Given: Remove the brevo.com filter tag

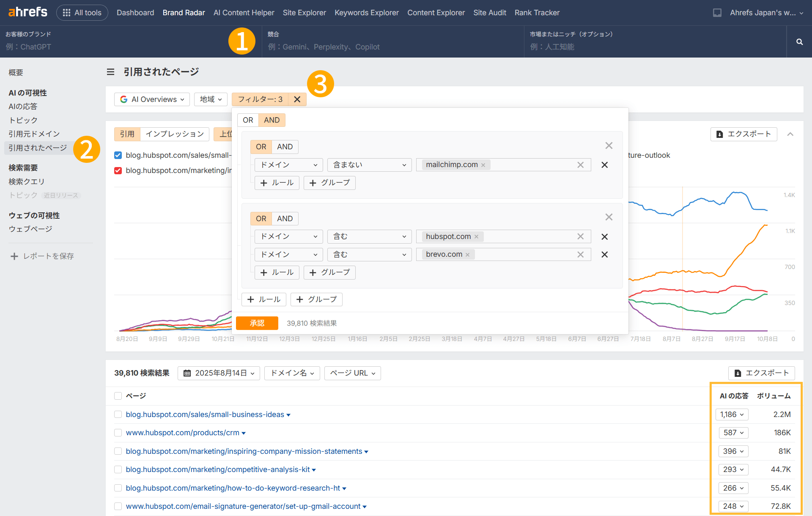Looking at the screenshot, I should click(x=467, y=254).
